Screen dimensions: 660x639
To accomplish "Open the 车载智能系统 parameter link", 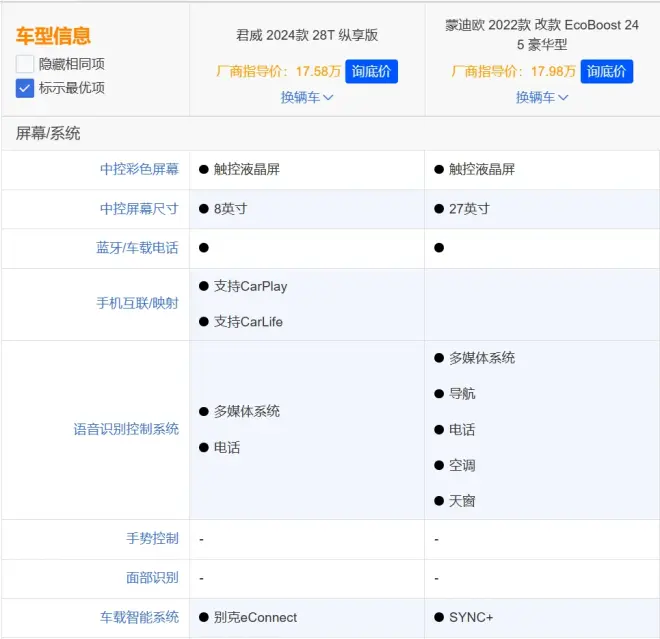I will 139,617.
